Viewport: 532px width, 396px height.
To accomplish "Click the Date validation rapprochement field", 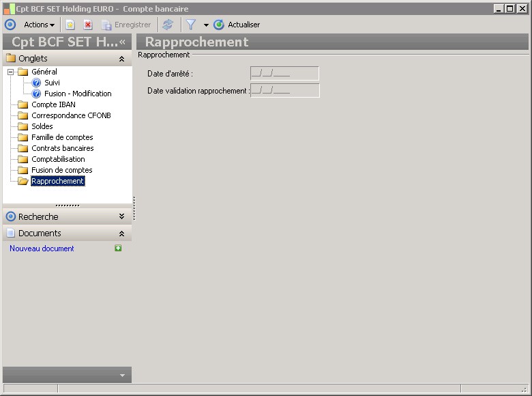I will click(x=284, y=90).
